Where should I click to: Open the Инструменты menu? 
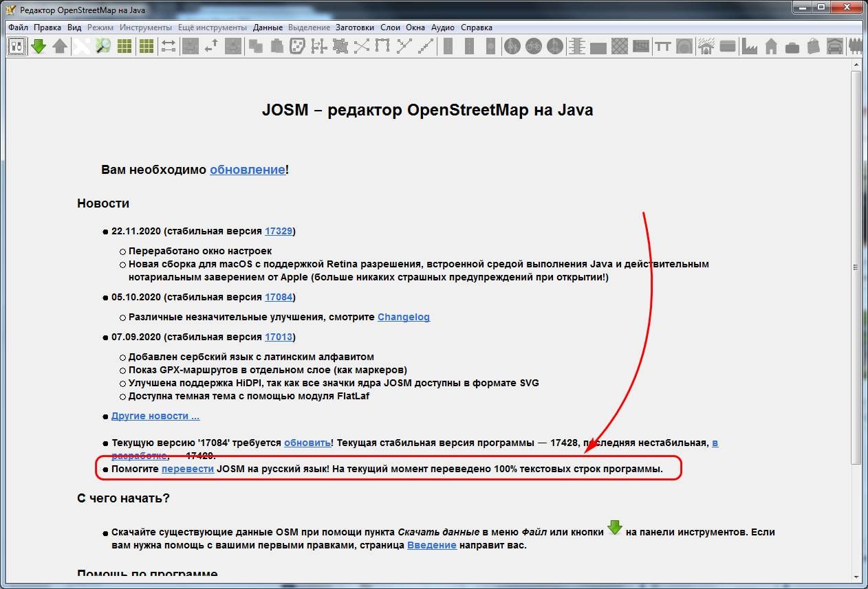(146, 27)
